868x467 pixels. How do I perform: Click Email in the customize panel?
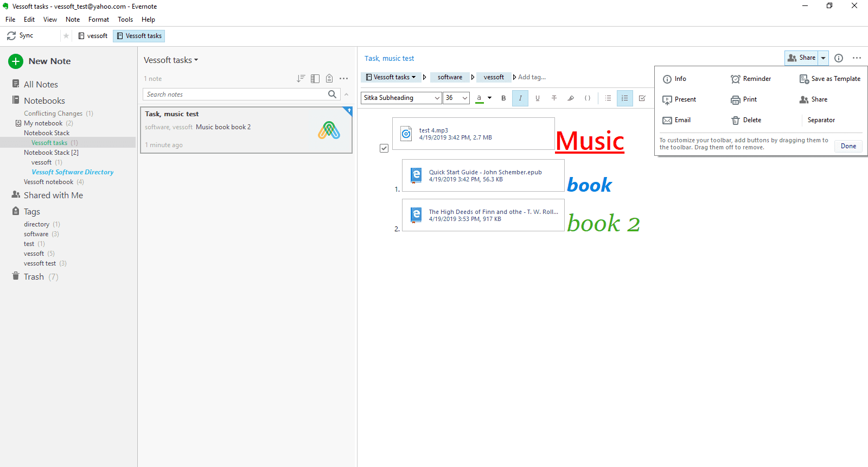[x=676, y=120]
